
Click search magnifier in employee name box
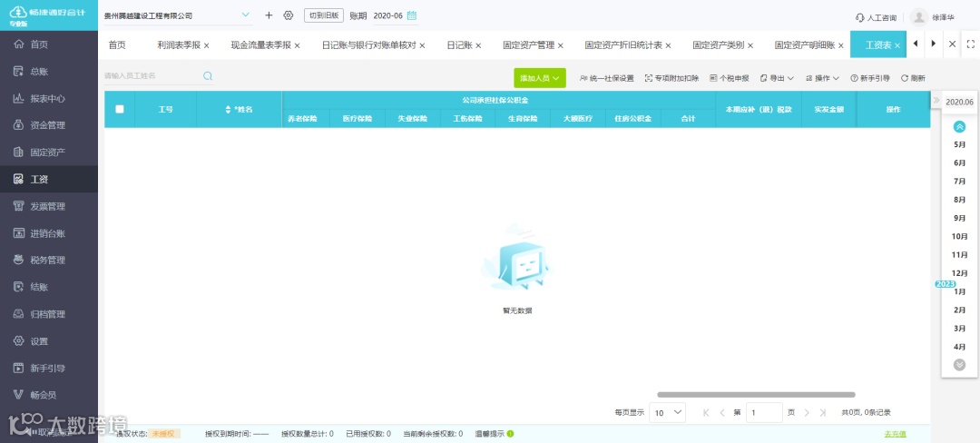click(x=208, y=76)
